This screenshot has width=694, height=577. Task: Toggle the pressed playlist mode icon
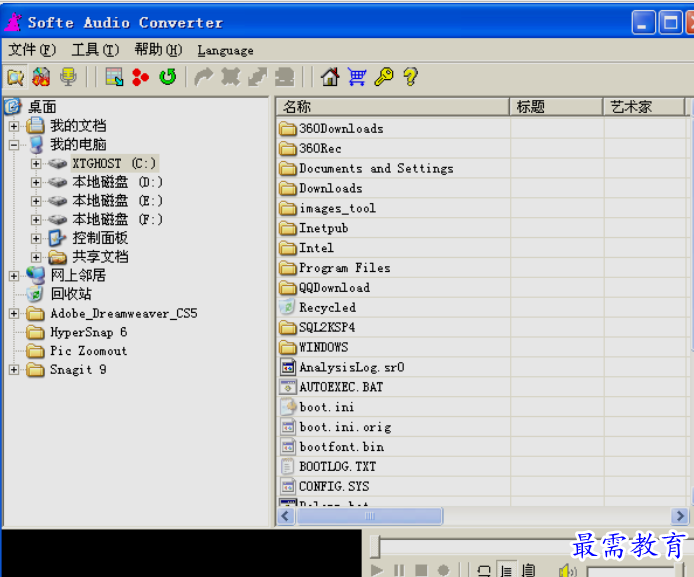coord(506,570)
